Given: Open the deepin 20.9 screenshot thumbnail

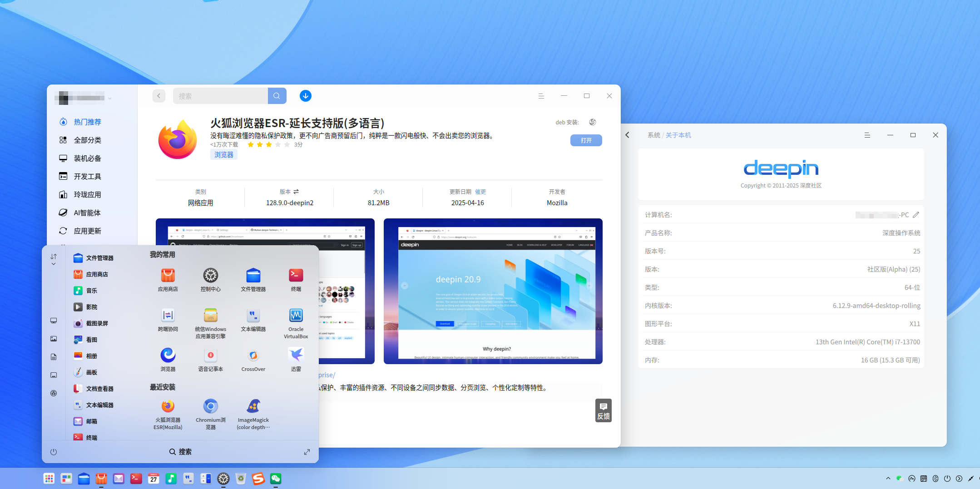Looking at the screenshot, I should (493, 291).
